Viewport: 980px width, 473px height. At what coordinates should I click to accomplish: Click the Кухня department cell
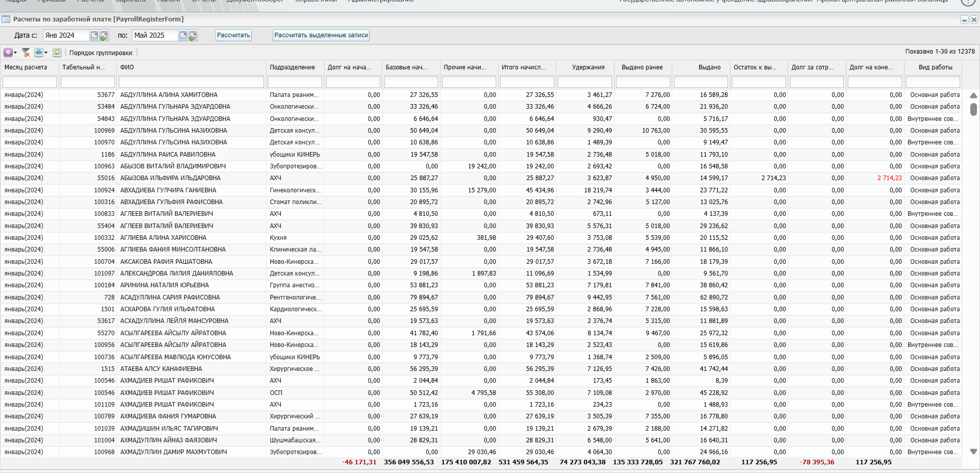(x=295, y=238)
